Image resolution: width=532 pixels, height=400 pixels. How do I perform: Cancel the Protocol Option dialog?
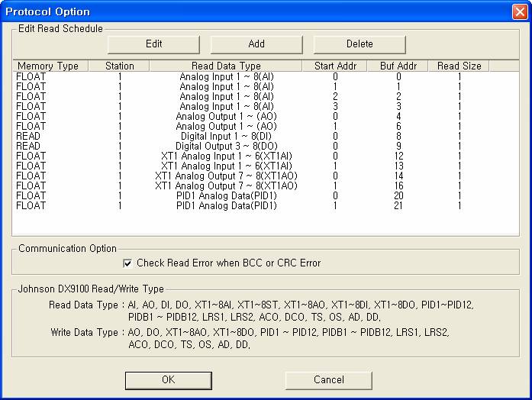pos(328,379)
